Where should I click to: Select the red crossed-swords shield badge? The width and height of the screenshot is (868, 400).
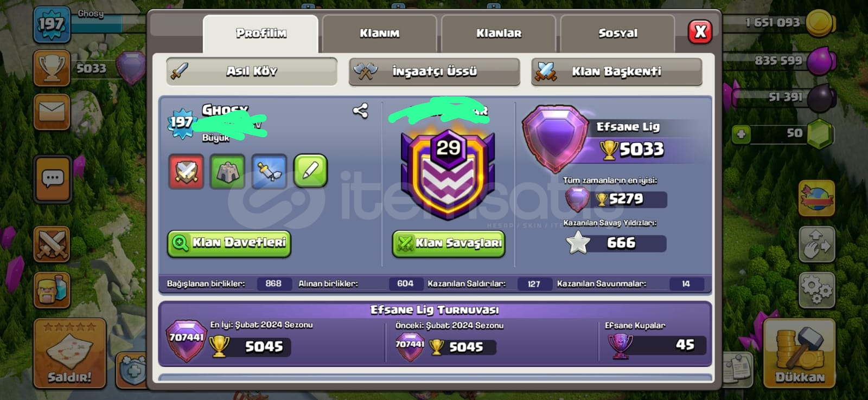point(186,171)
